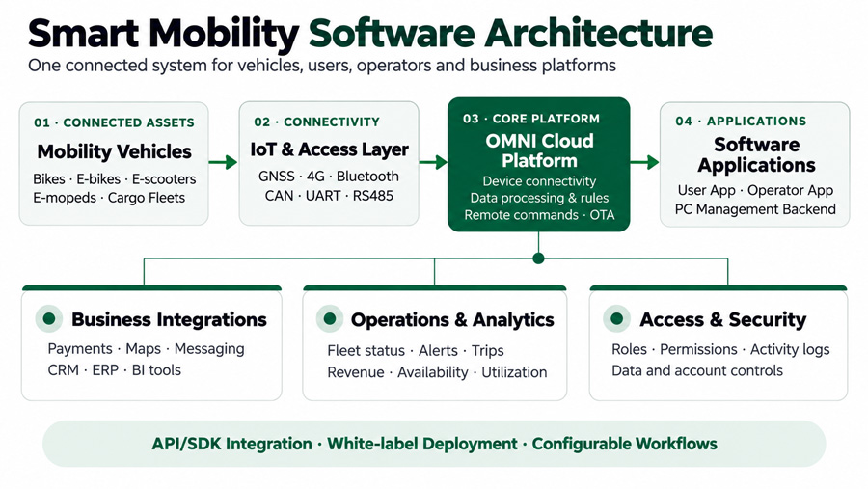The height and width of the screenshot is (489, 868).
Task: Click the green dot beside Access & Security
Action: (x=616, y=319)
